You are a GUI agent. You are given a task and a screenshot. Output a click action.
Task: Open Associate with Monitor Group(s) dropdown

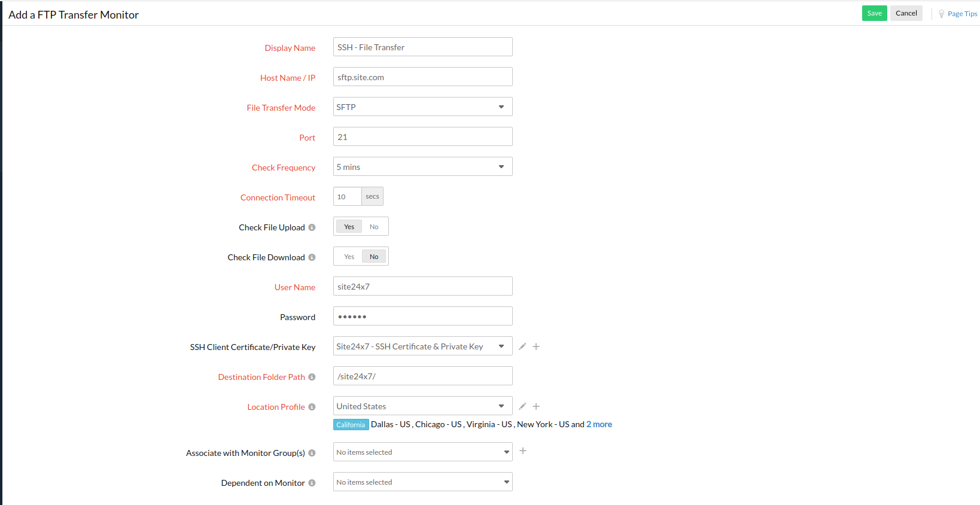(422, 452)
